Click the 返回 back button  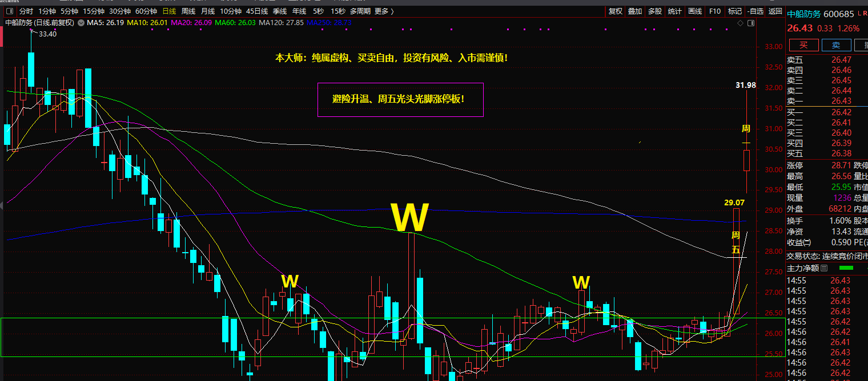click(775, 11)
